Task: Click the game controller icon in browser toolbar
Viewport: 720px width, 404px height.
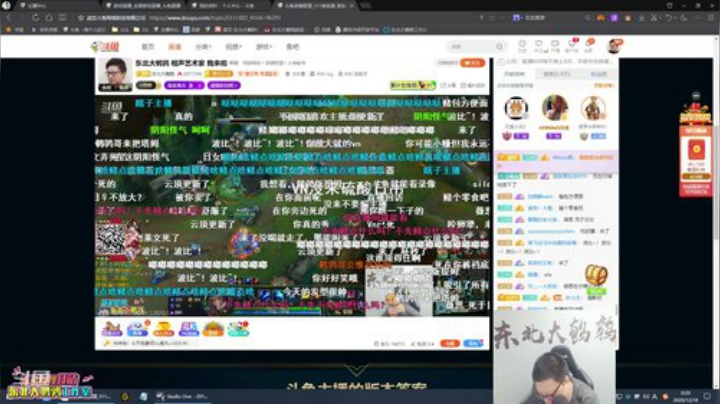Action: point(601,17)
